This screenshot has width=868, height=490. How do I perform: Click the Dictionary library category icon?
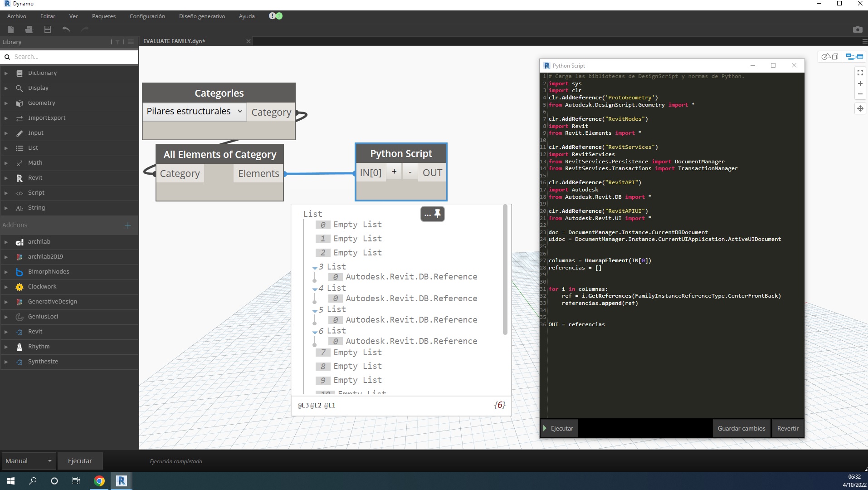click(x=20, y=73)
